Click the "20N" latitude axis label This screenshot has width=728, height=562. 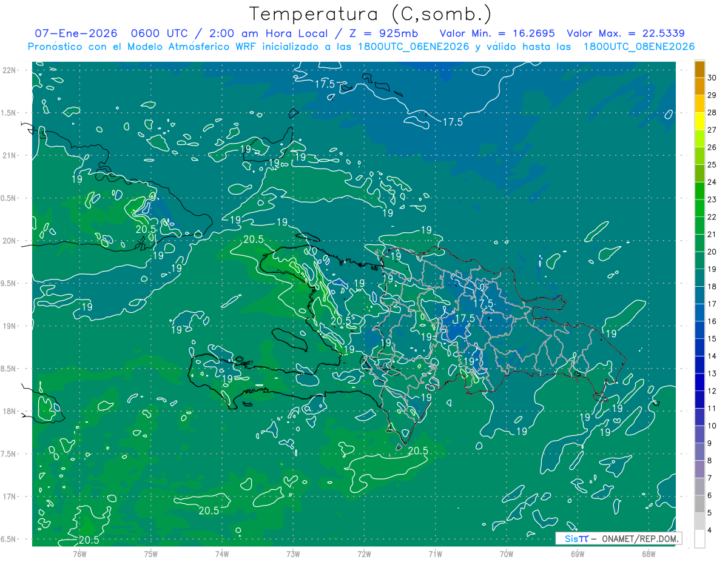(x=9, y=241)
